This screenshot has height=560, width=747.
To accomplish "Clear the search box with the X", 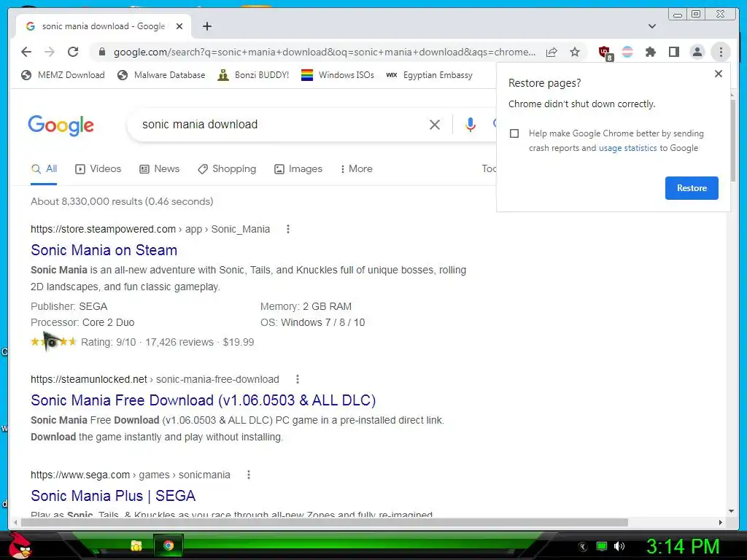I will [435, 125].
